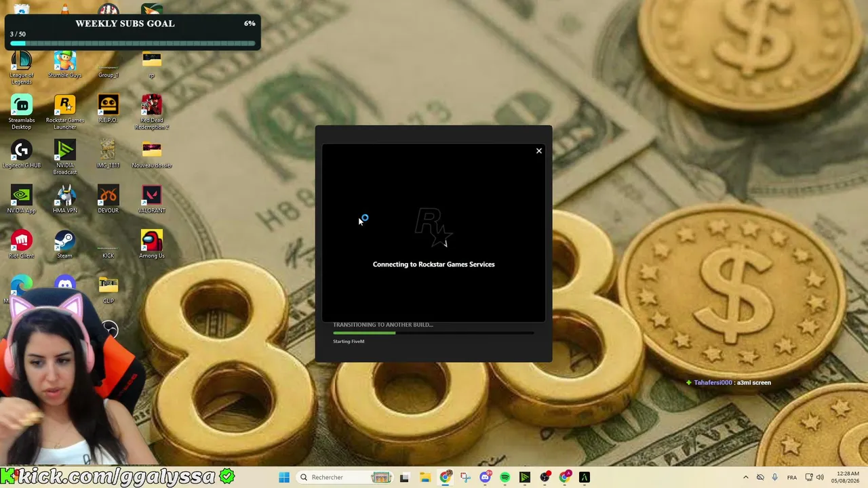Select the rp folder on the desktop
The height and width of the screenshot is (488, 868).
152,66
